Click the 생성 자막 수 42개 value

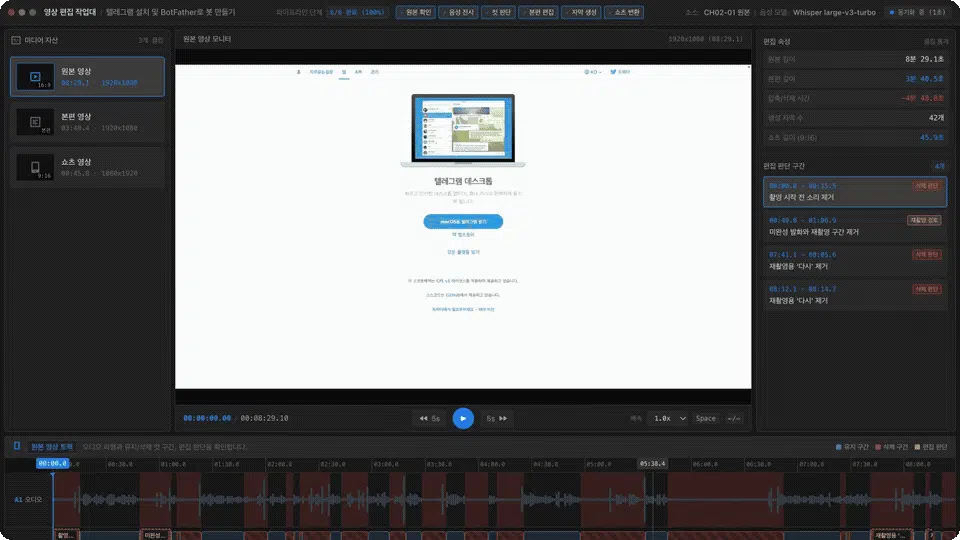936,118
